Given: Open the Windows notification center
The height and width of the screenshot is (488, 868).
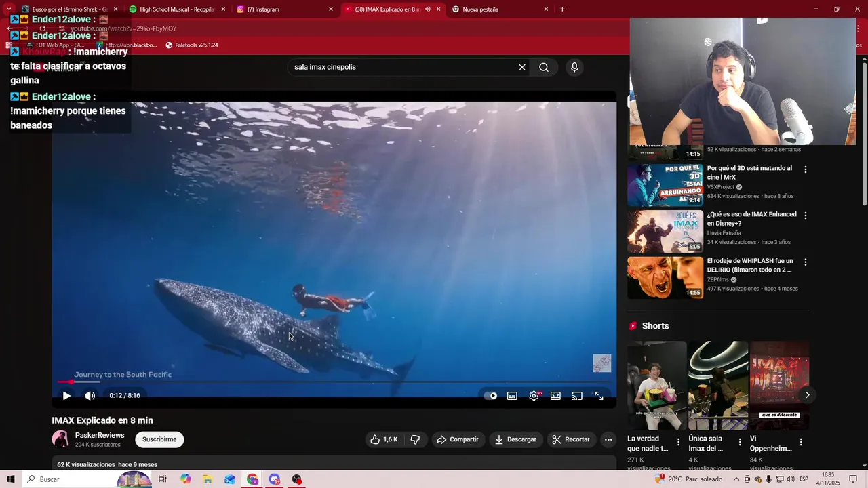Looking at the screenshot, I should [x=853, y=479].
